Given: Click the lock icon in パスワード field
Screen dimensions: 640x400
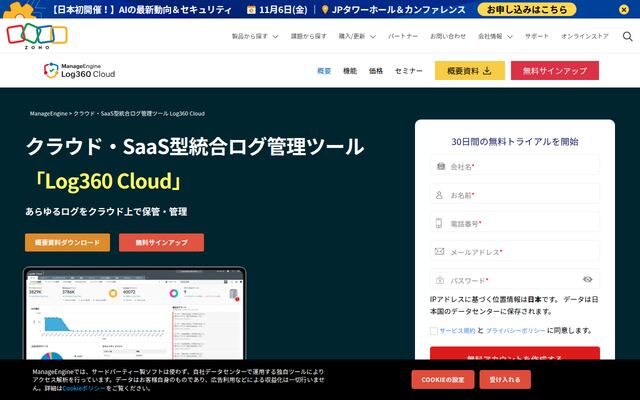Looking at the screenshot, I should (440, 280).
